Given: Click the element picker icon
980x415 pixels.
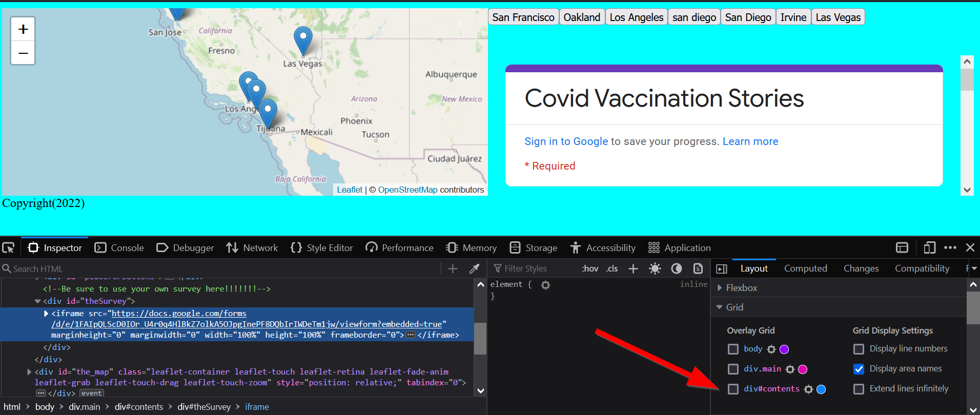Looking at the screenshot, I should 8,248.
